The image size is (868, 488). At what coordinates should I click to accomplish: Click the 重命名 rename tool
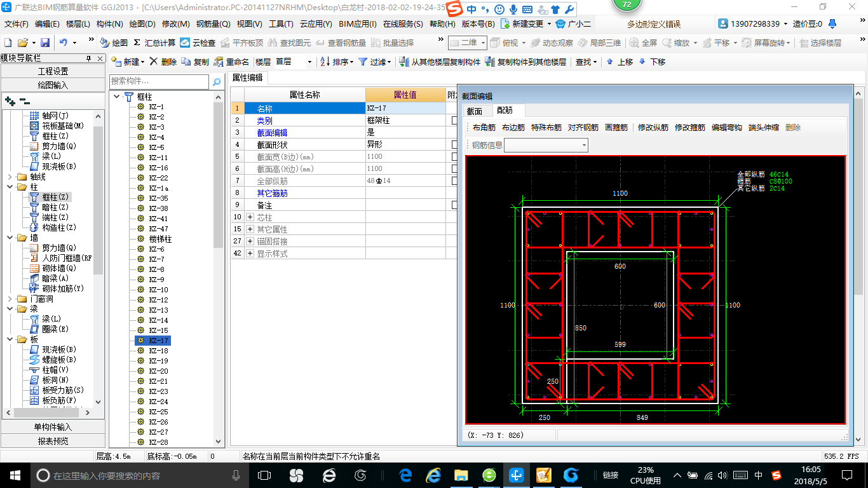pos(231,62)
